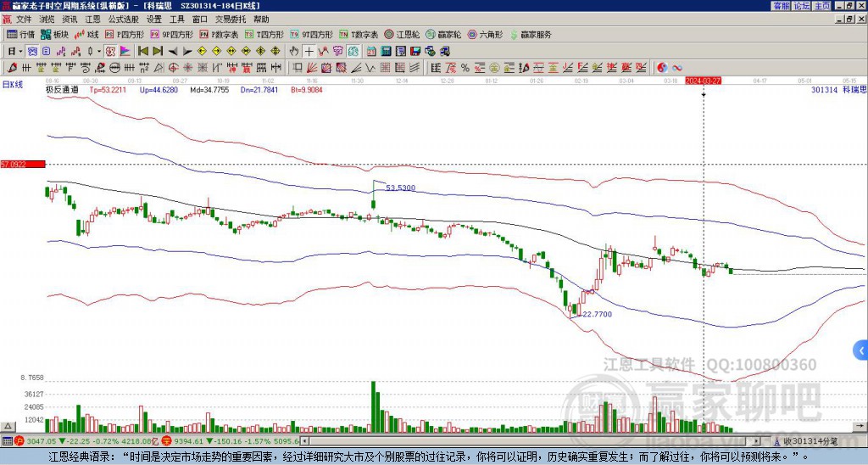Screen dimensions: 868x465
Task: Open the 江恩 menu
Action: [x=92, y=20]
